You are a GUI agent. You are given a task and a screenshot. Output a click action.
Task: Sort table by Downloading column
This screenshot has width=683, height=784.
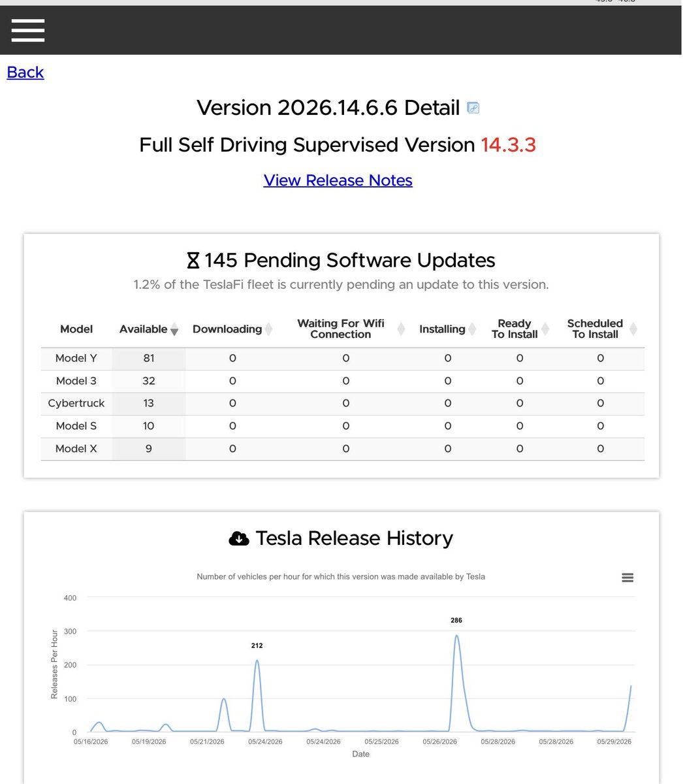pyautogui.click(x=232, y=329)
